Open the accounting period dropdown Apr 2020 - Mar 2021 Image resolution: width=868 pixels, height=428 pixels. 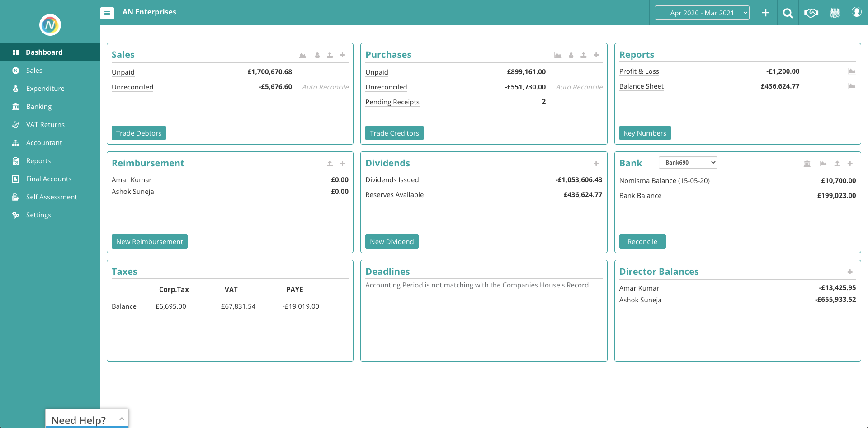tap(702, 13)
